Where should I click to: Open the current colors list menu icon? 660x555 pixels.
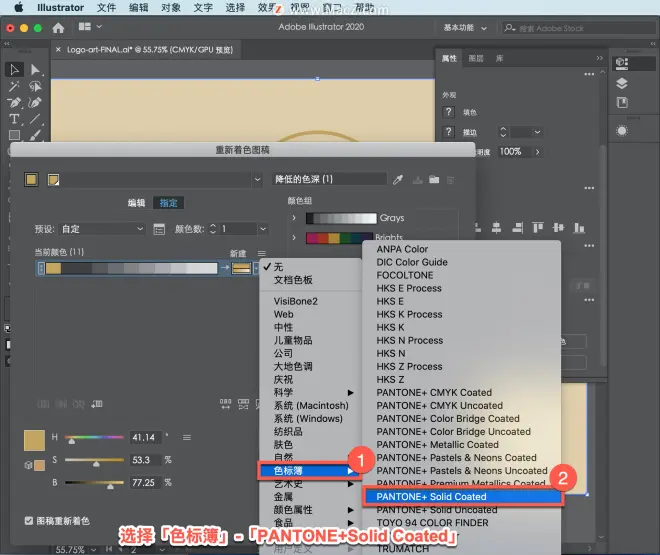pos(262,253)
